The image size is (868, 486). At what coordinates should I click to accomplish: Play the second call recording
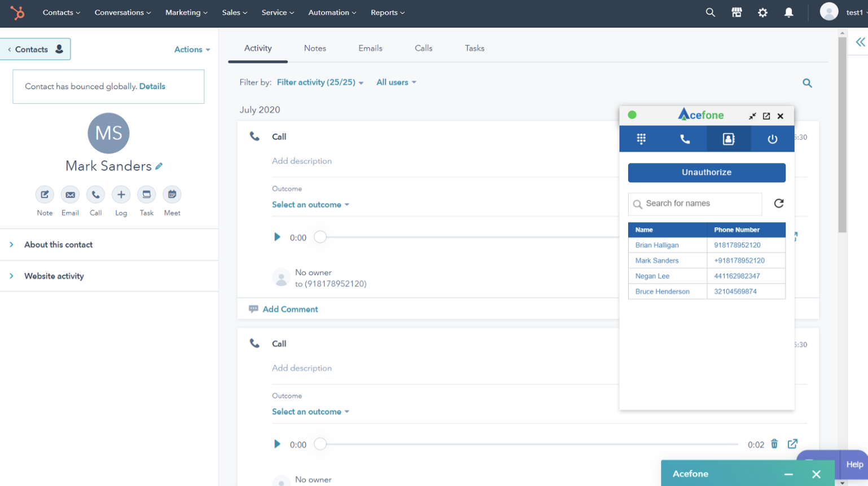[x=277, y=444]
